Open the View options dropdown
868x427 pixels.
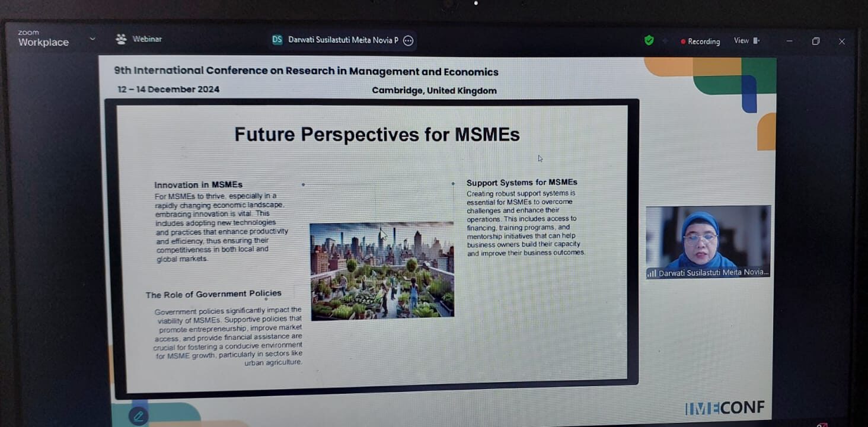pos(746,41)
